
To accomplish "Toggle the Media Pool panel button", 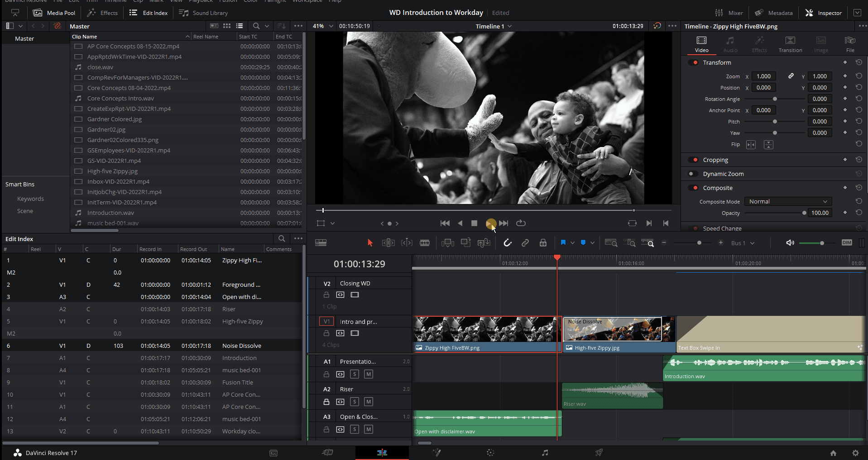I will (54, 13).
